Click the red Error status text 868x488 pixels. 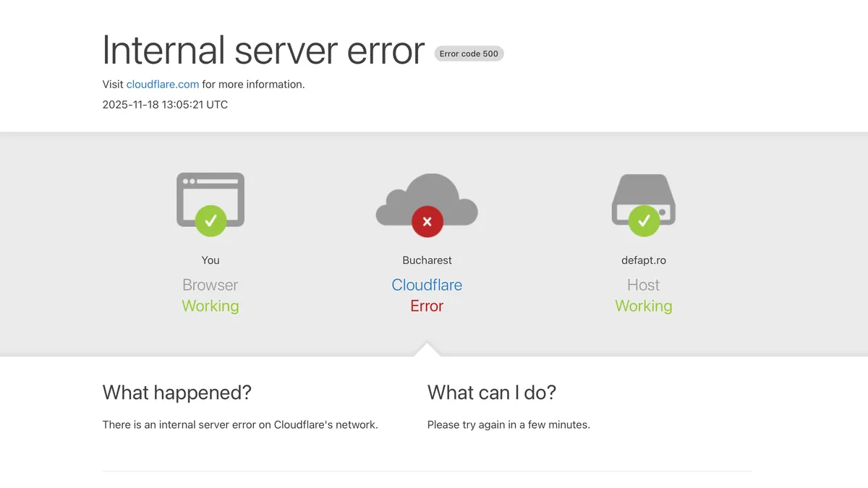tap(427, 306)
